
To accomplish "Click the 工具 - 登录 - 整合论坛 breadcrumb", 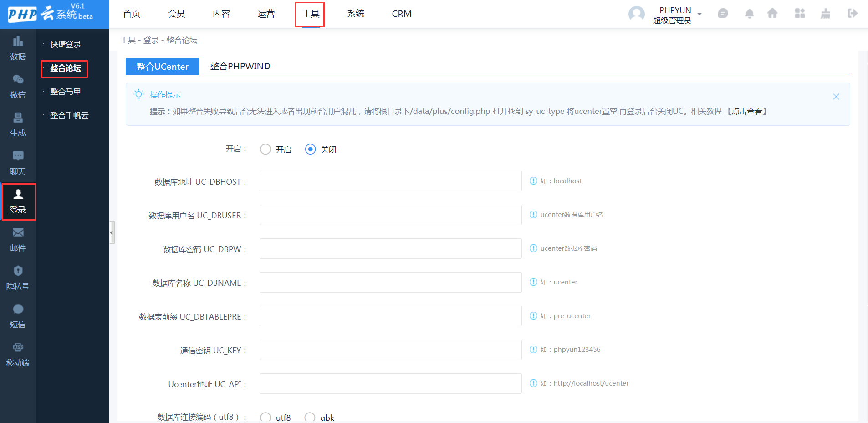I will point(158,40).
